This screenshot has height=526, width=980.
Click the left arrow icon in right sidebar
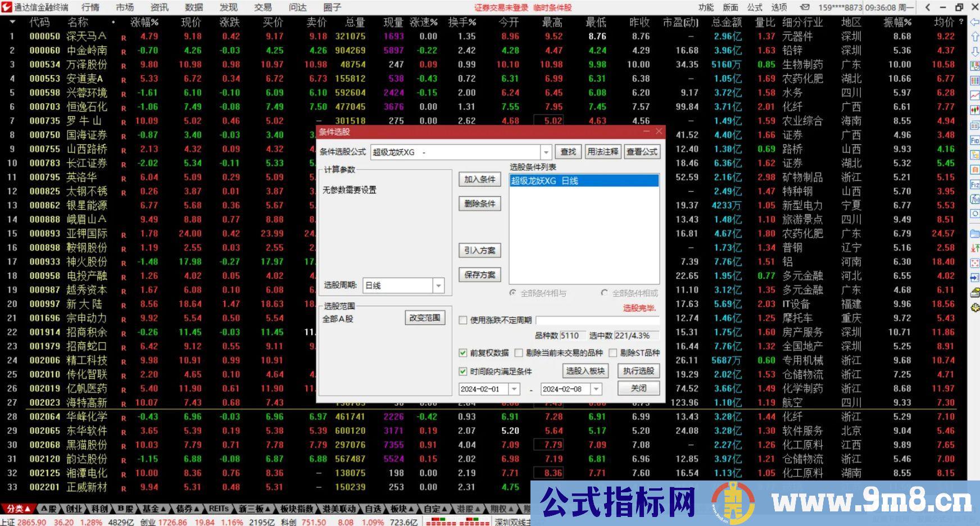tap(975, 22)
